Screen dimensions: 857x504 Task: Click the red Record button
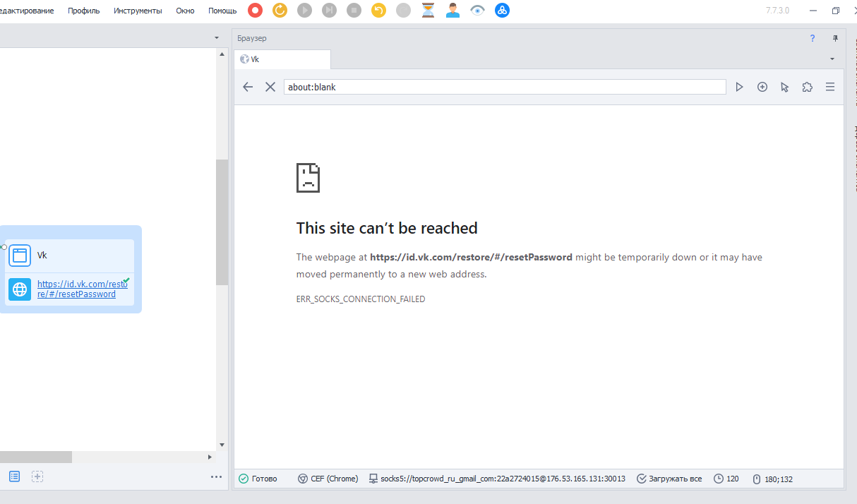pos(256,10)
